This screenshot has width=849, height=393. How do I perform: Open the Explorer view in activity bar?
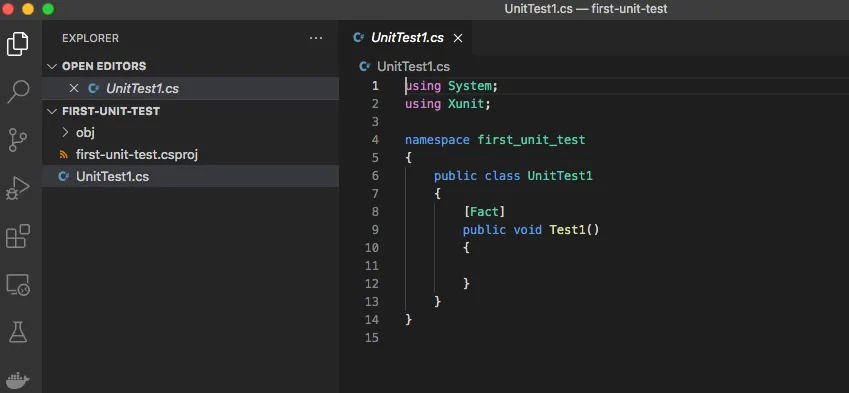coord(17,44)
